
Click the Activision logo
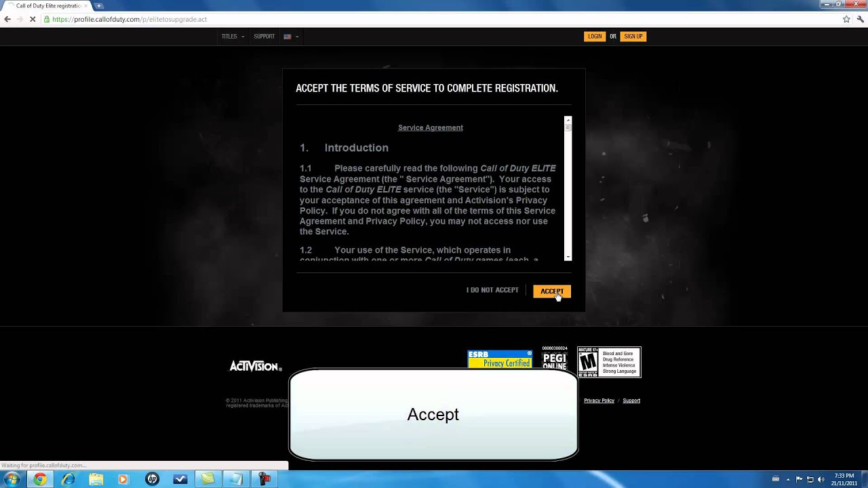(x=256, y=366)
